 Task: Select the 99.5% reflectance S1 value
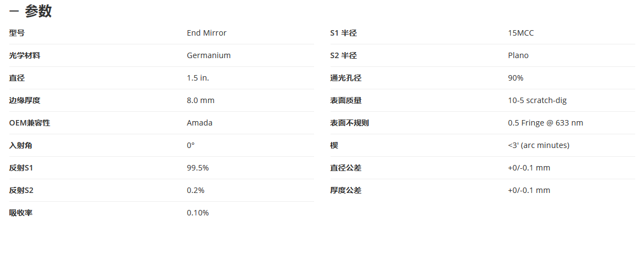point(198,168)
